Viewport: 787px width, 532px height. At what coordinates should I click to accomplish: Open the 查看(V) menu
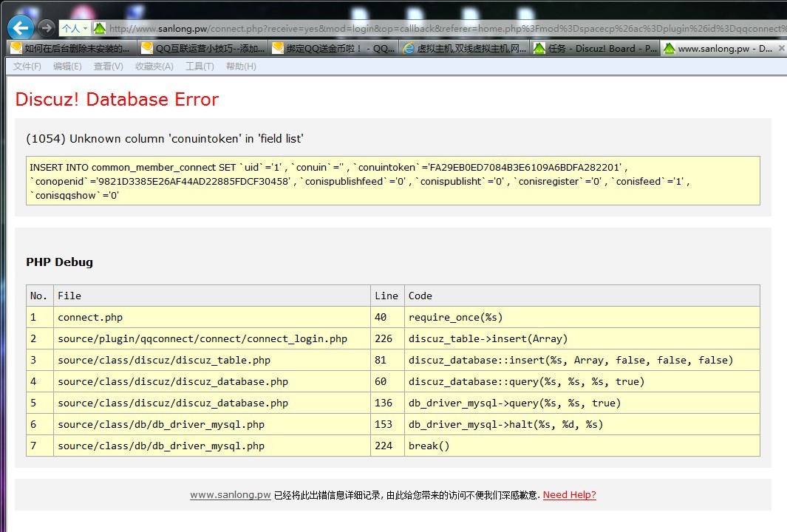(108, 66)
